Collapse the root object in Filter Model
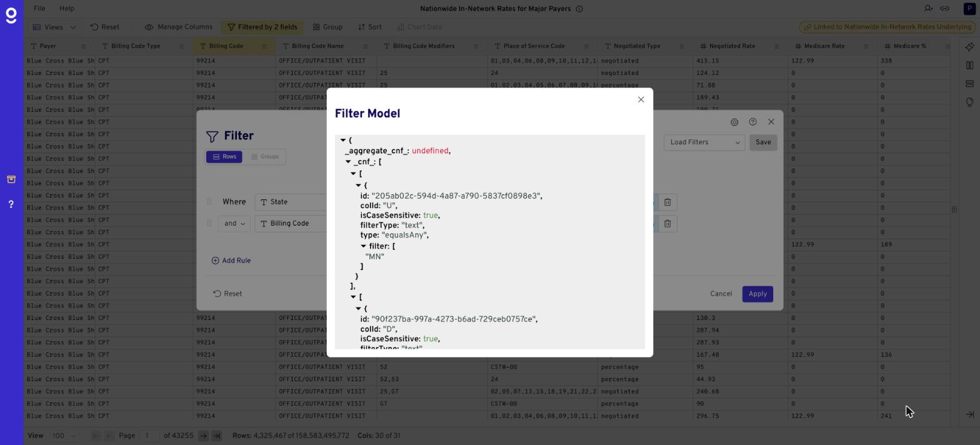980x445 pixels. pos(343,141)
